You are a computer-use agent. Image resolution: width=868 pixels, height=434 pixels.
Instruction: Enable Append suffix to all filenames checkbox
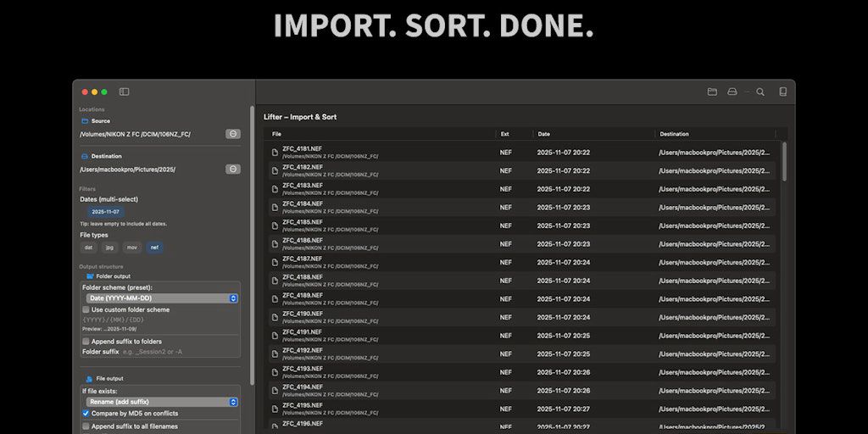[86, 426]
